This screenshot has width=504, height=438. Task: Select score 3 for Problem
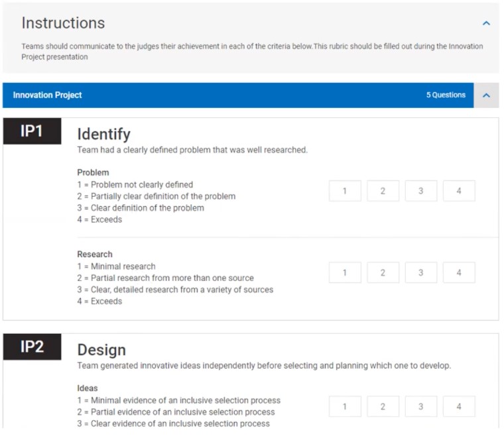(x=420, y=191)
